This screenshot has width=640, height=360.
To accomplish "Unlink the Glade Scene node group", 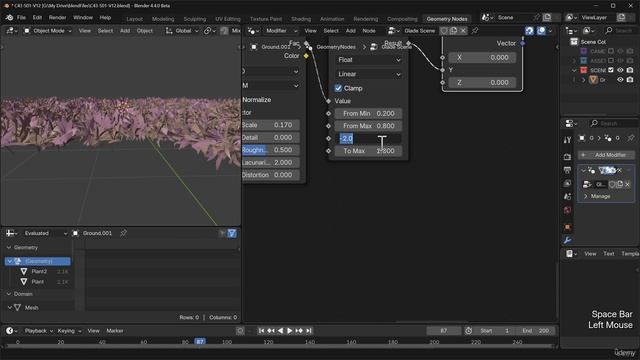I will pos(463,31).
